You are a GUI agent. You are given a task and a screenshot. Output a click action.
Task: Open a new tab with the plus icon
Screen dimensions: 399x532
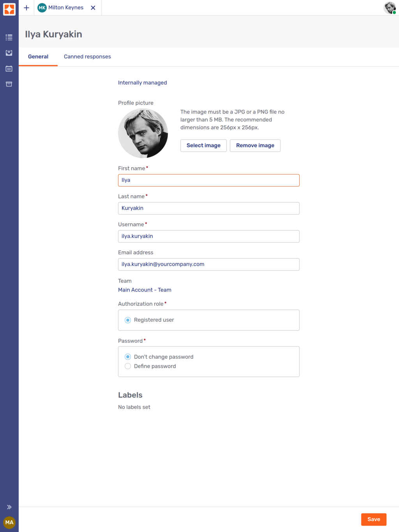point(26,8)
